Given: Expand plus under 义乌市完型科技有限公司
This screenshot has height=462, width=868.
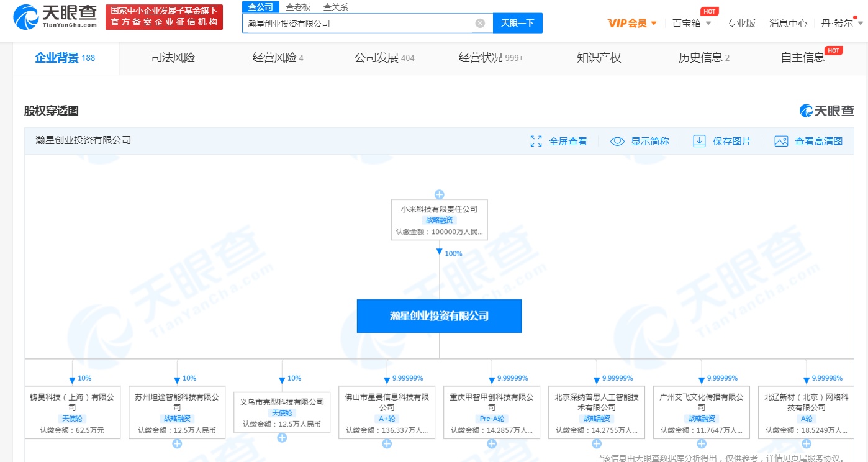Looking at the screenshot, I should (x=282, y=438).
